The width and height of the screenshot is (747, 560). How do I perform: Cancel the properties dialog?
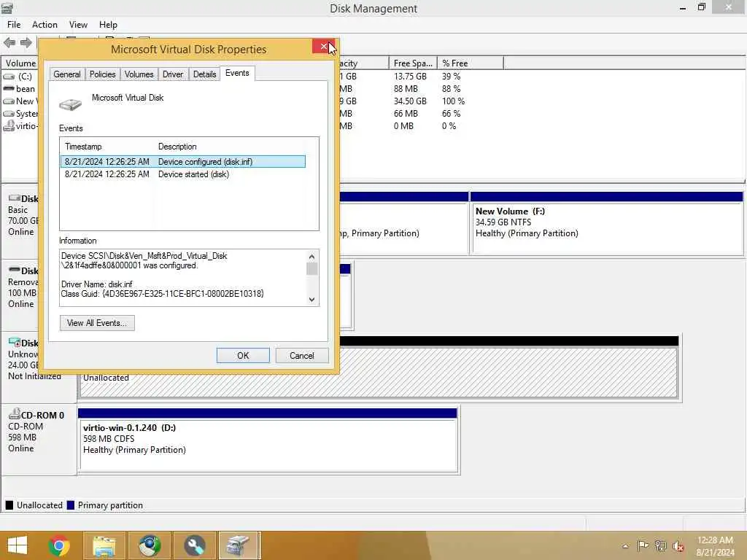pos(302,356)
